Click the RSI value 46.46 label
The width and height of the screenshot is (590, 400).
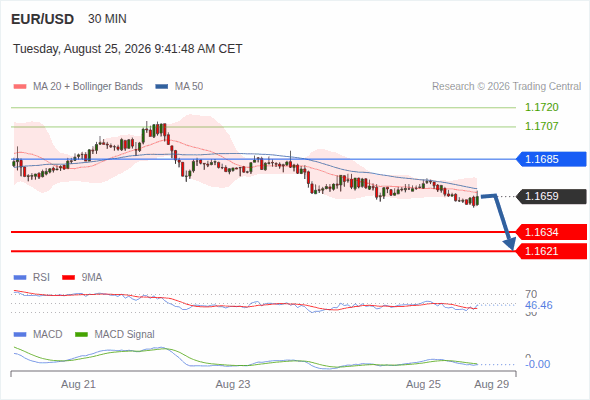(x=538, y=305)
